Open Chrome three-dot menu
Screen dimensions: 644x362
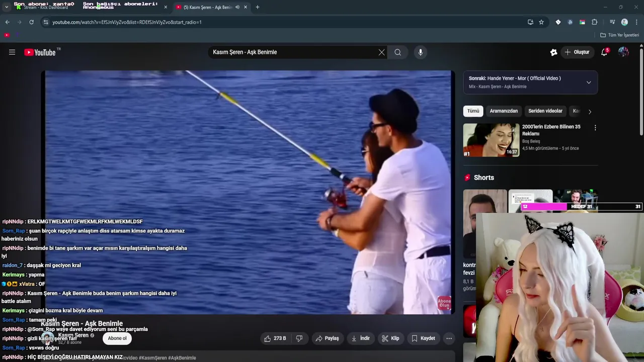pos(637,22)
